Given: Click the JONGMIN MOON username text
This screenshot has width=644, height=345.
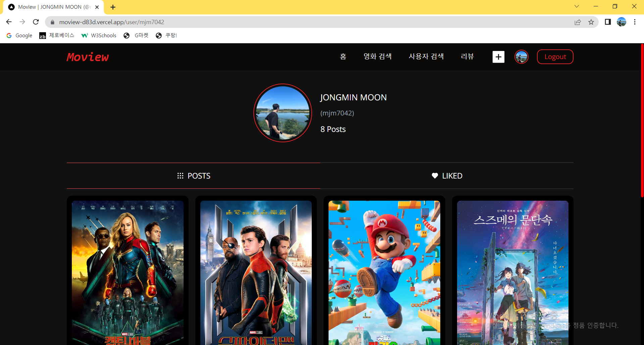Looking at the screenshot, I should coord(353,97).
